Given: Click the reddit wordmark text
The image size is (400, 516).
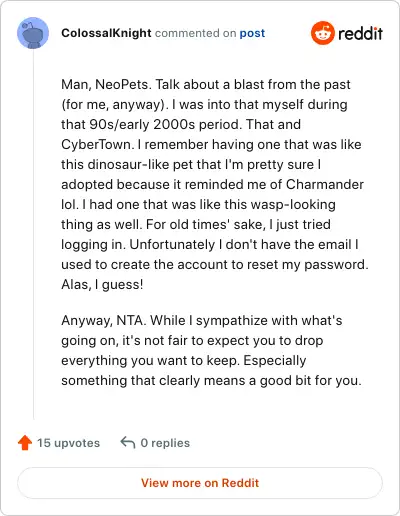Looking at the screenshot, I should click(360, 34).
